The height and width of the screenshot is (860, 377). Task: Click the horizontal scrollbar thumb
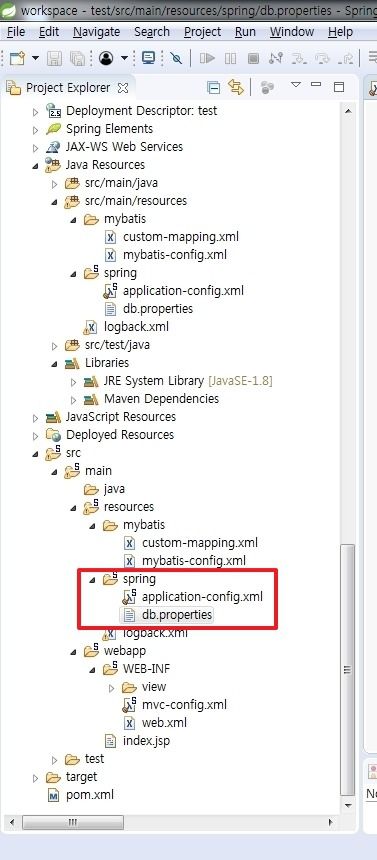coord(72,823)
